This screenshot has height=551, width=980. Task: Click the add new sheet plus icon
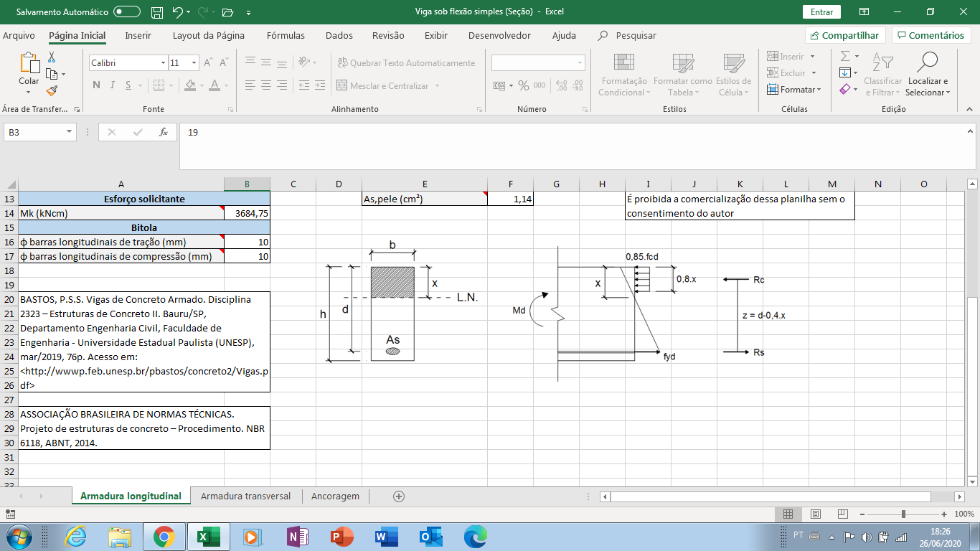point(399,496)
